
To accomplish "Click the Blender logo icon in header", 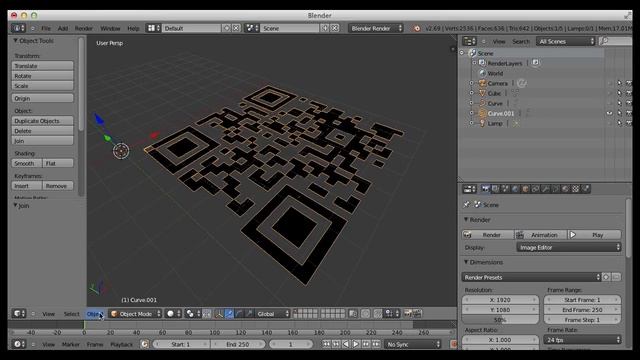I will point(417,28).
